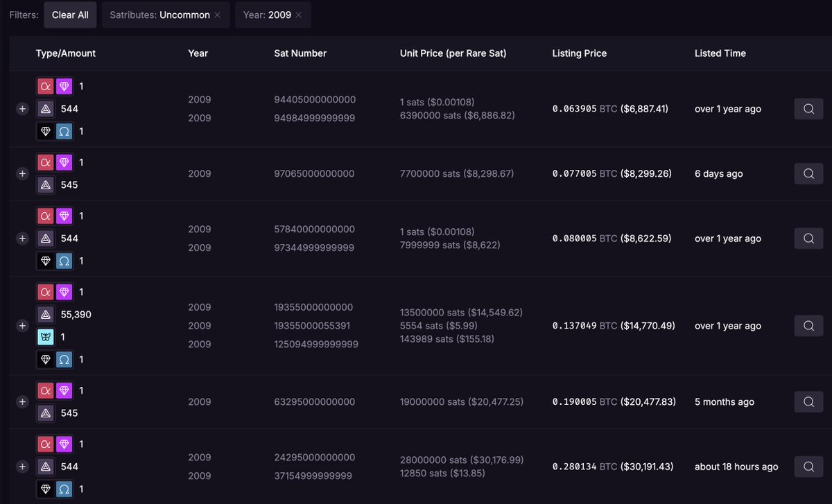
Task: Expand the row listed at 0.063905 BTC
Action: pyautogui.click(x=22, y=109)
